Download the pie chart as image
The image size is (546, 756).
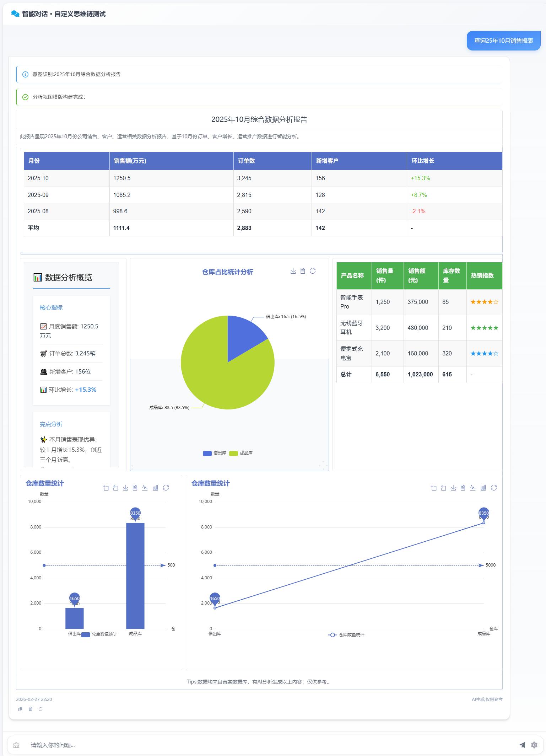293,271
